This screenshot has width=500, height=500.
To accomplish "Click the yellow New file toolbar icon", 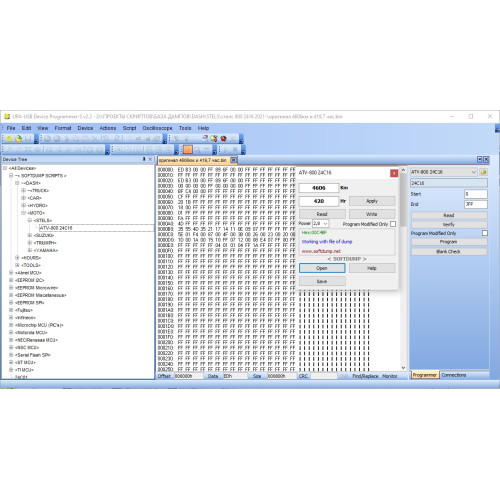I will pos(9,139).
